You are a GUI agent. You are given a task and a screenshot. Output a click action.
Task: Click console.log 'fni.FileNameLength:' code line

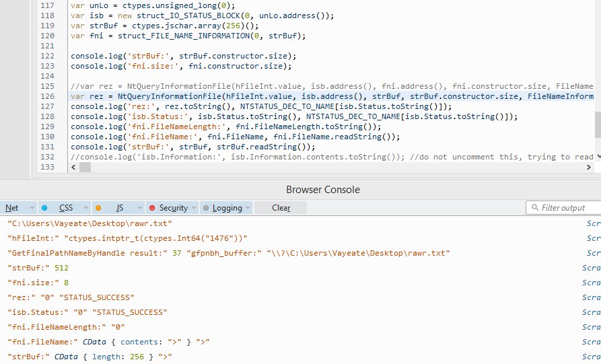coord(225,126)
